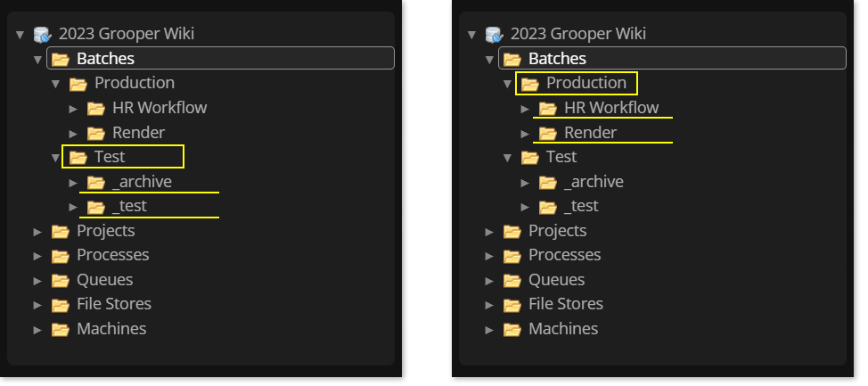The width and height of the screenshot is (868, 386).
Task: Click the HR Workflow folder icon in the right panel
Action: point(548,108)
